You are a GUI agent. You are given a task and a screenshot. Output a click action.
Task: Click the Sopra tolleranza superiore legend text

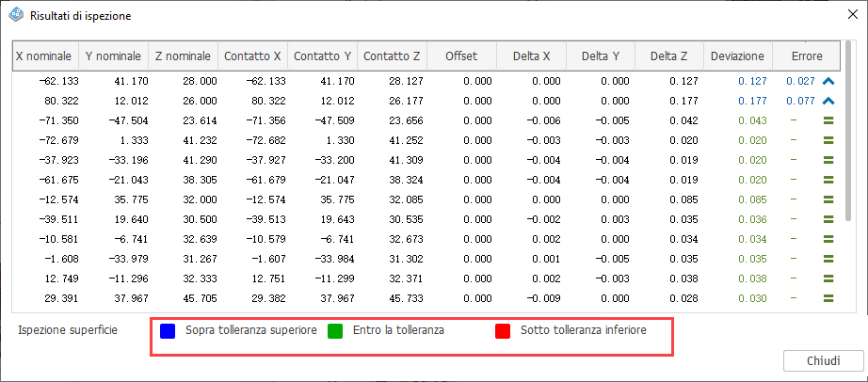click(251, 331)
